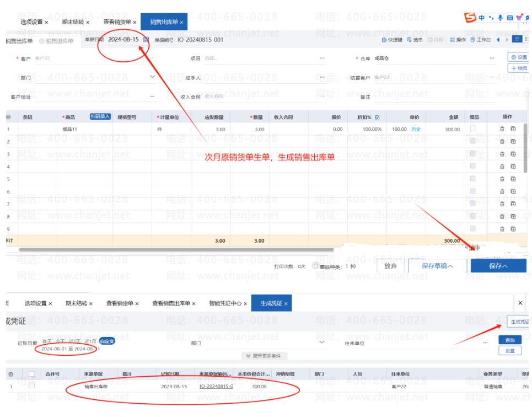Toggle the Sogou 中 Chinese mode indicator
The height and width of the screenshot is (417, 532).
point(481,18)
